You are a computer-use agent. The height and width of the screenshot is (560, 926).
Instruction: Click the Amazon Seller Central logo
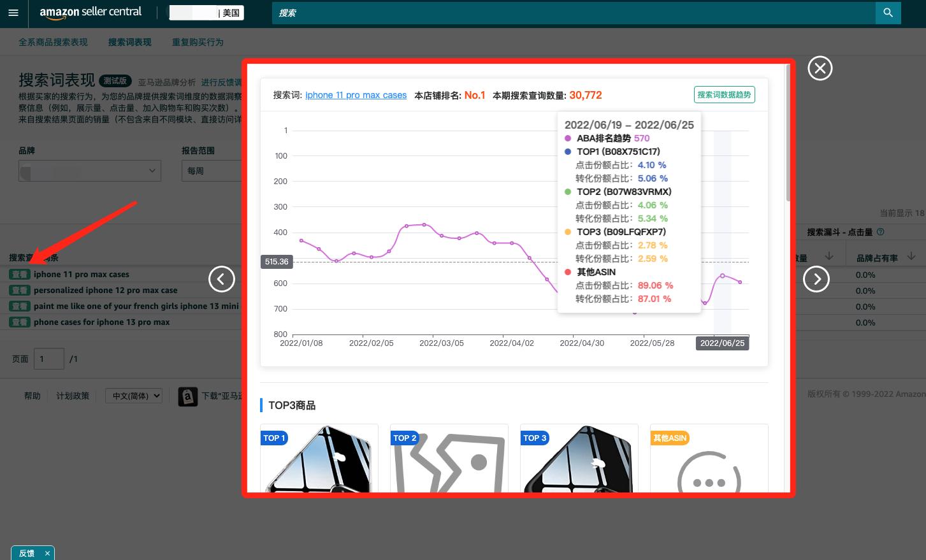[89, 13]
